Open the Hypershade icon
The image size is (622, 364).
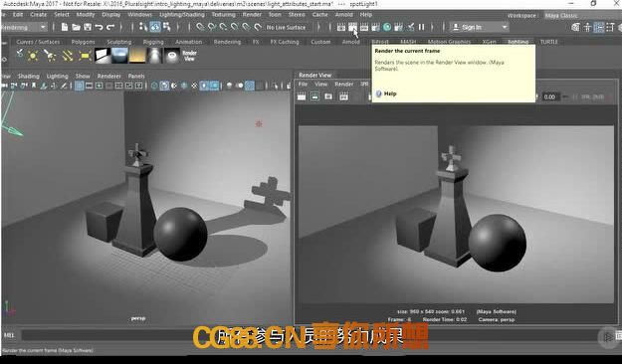click(x=387, y=27)
